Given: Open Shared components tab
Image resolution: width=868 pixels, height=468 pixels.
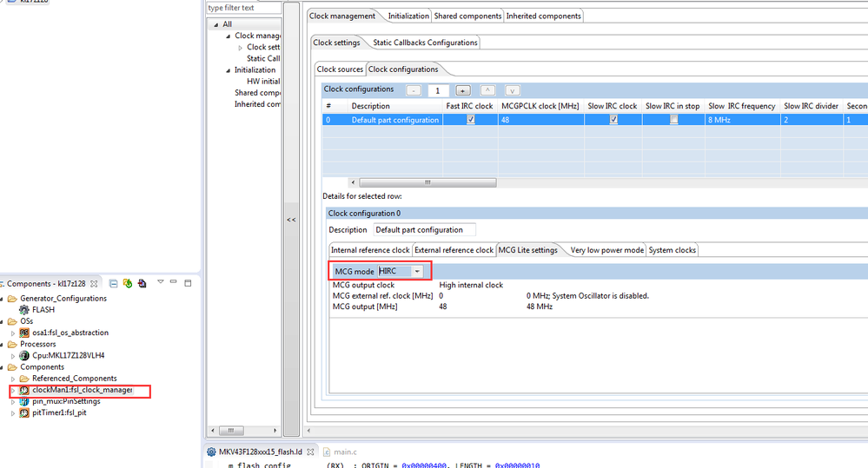Looking at the screenshot, I should (x=467, y=16).
